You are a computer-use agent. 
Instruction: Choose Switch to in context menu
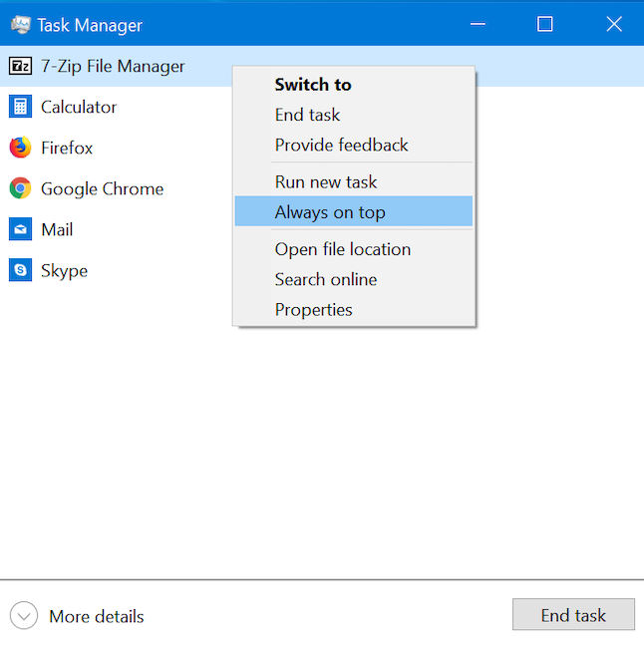354,85
